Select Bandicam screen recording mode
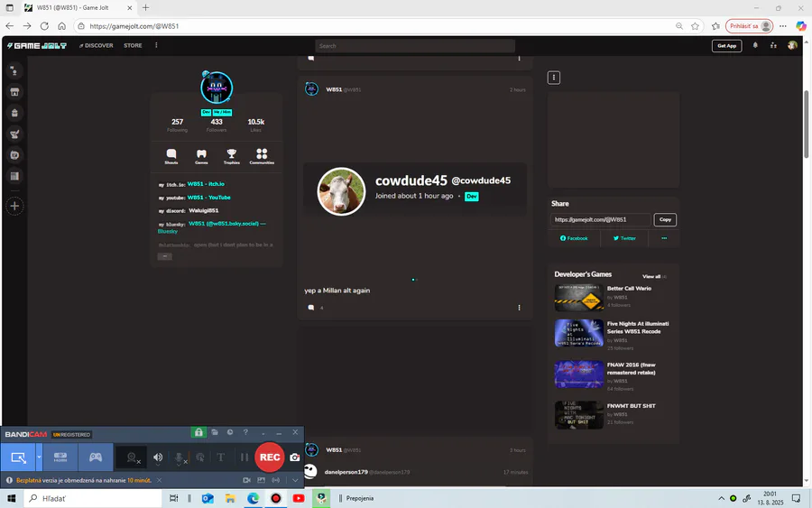The width and height of the screenshot is (812, 508). (x=18, y=457)
